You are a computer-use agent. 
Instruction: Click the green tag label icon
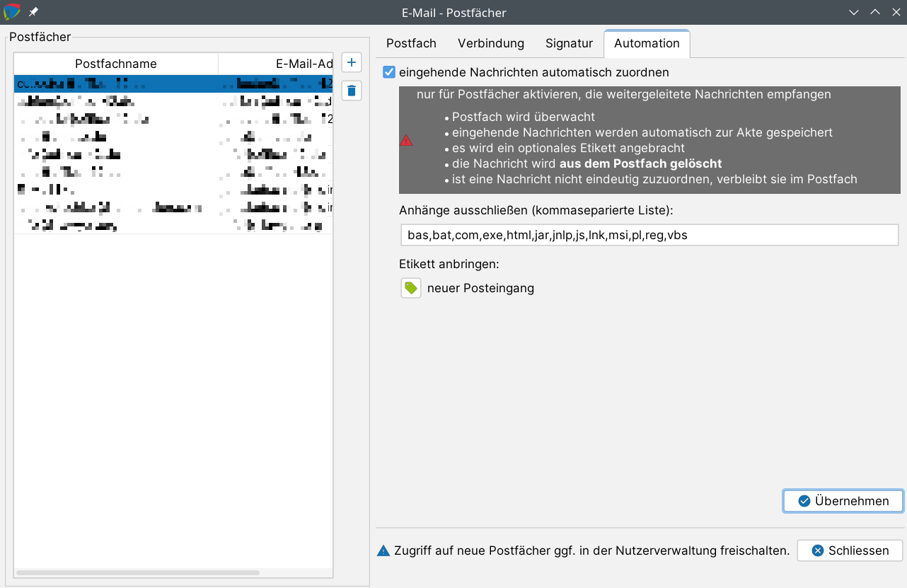pos(410,288)
